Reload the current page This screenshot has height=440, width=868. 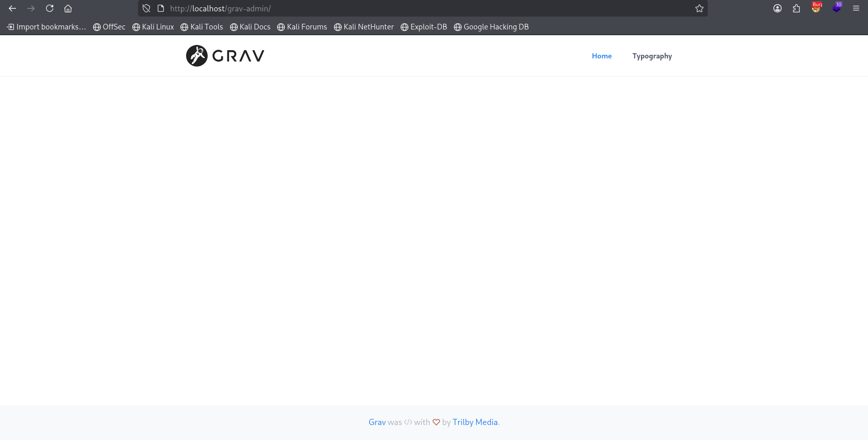(50, 8)
